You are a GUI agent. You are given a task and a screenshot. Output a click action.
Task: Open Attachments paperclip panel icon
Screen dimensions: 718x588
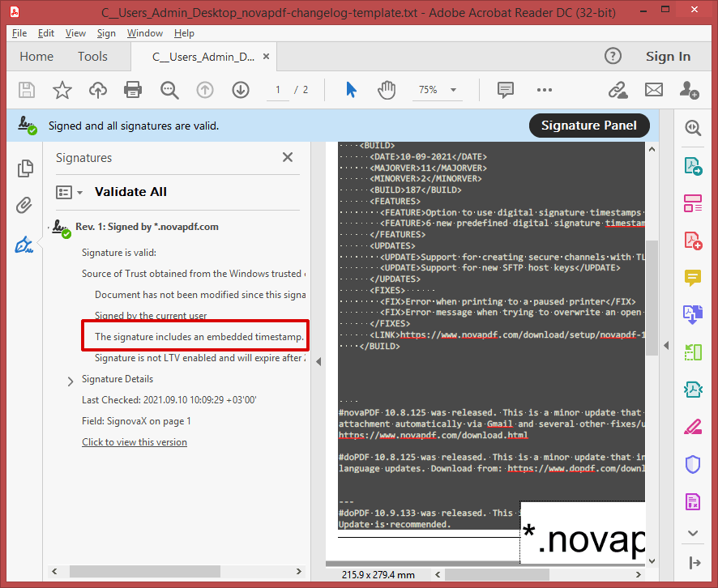point(24,206)
